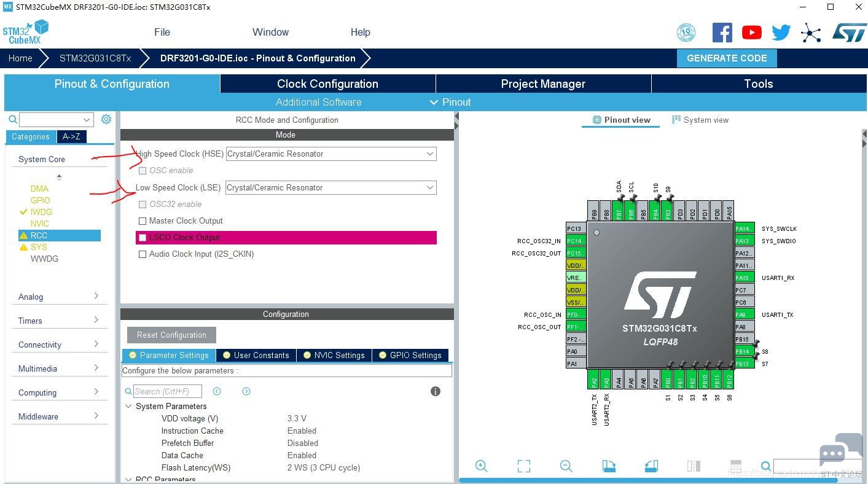
Task: Click the pin search magnifier icon
Action: [x=766, y=467]
